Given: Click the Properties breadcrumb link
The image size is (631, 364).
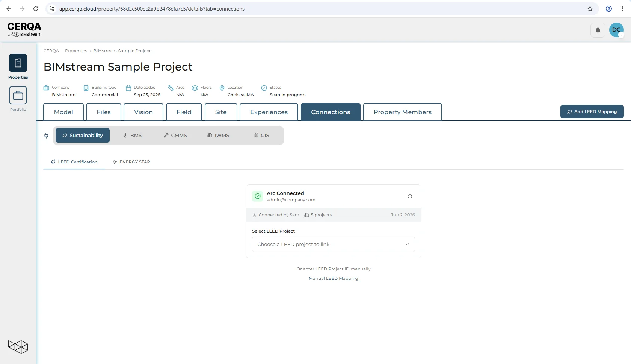Looking at the screenshot, I should click(76, 51).
